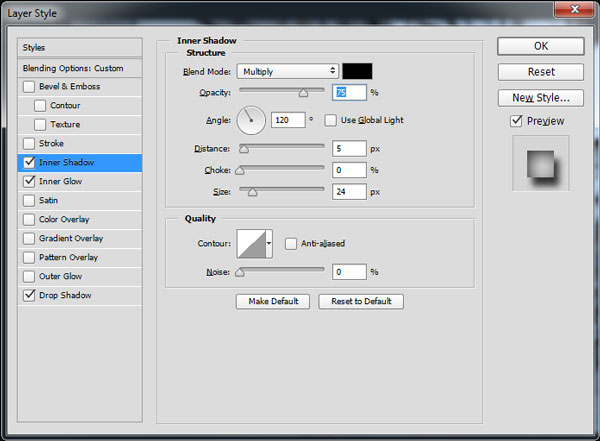
Task: Uncheck the Drop Shadow checkbox
Action: click(29, 295)
